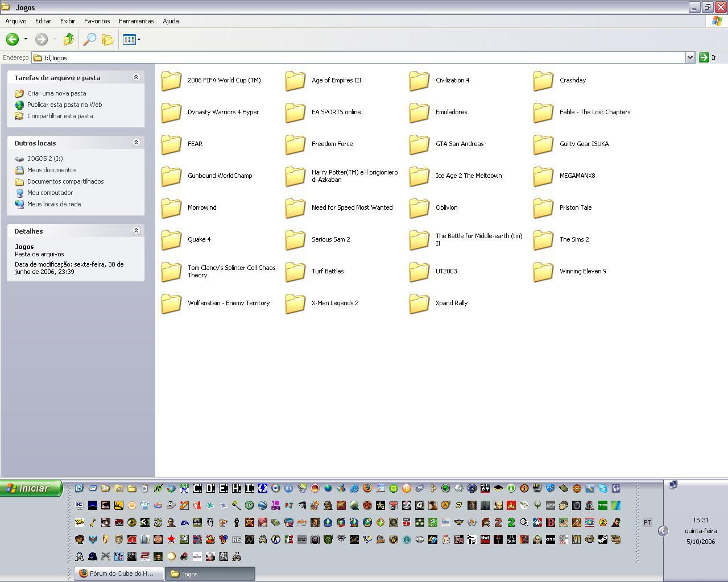
Task: Collapse the Detalhes panel
Action: (136, 231)
